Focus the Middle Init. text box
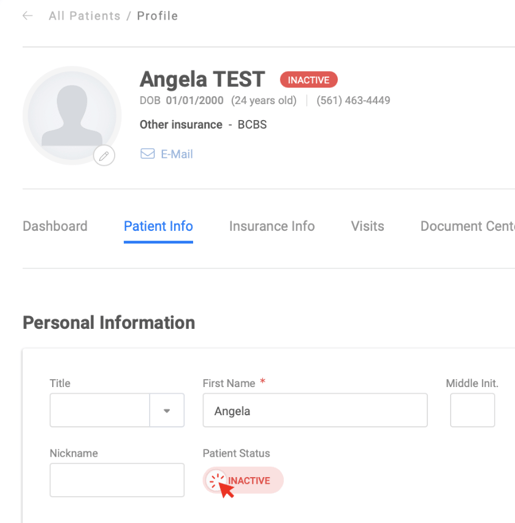The width and height of the screenshot is (515, 523). tap(472, 410)
